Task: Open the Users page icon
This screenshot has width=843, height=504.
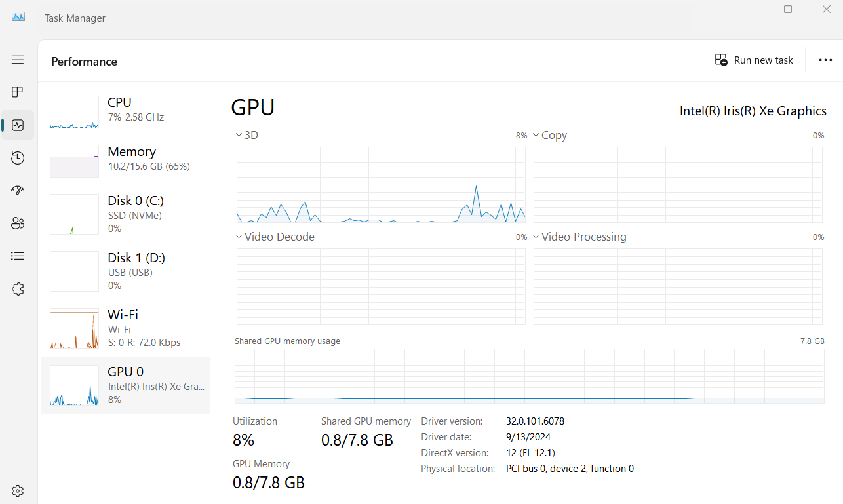Action: [x=18, y=223]
